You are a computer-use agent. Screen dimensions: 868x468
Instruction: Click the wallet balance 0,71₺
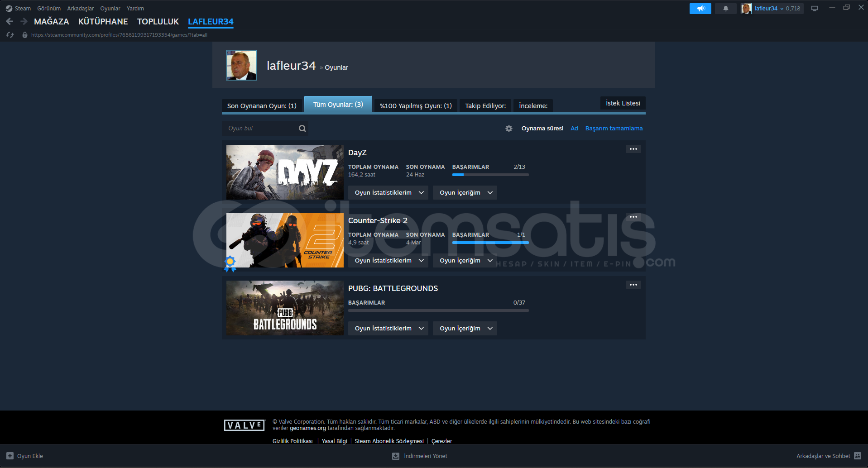pos(793,9)
